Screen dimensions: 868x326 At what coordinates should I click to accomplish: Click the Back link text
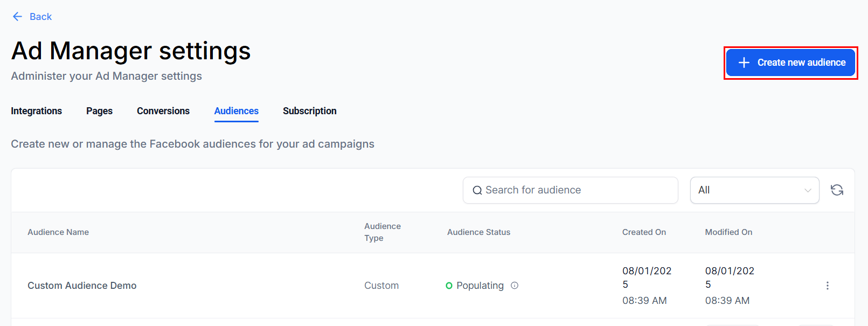[41, 17]
